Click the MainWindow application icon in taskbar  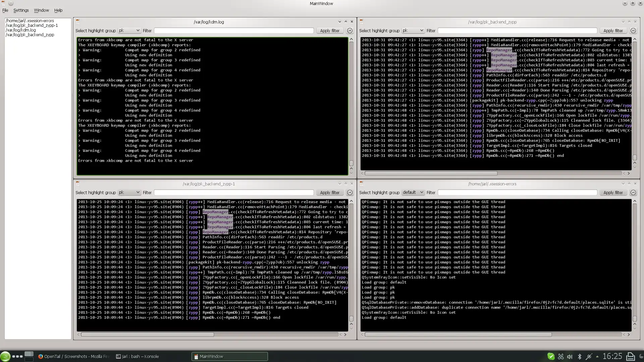196,356
